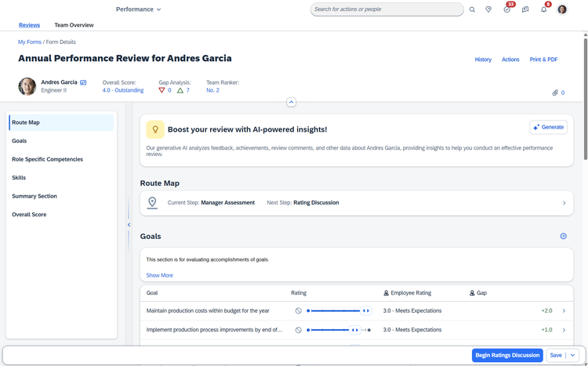
Task: Click Show More in Goals description
Action: tap(159, 275)
